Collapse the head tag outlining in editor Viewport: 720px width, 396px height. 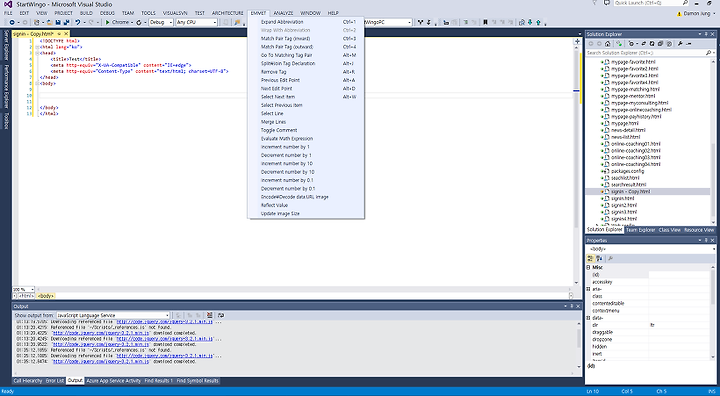tap(37, 53)
